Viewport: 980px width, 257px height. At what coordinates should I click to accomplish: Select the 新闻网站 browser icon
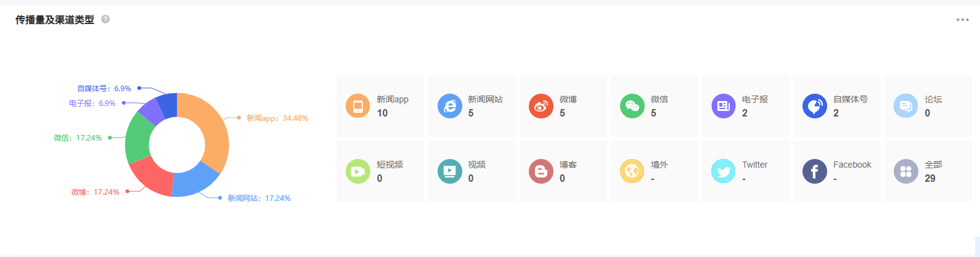(449, 106)
